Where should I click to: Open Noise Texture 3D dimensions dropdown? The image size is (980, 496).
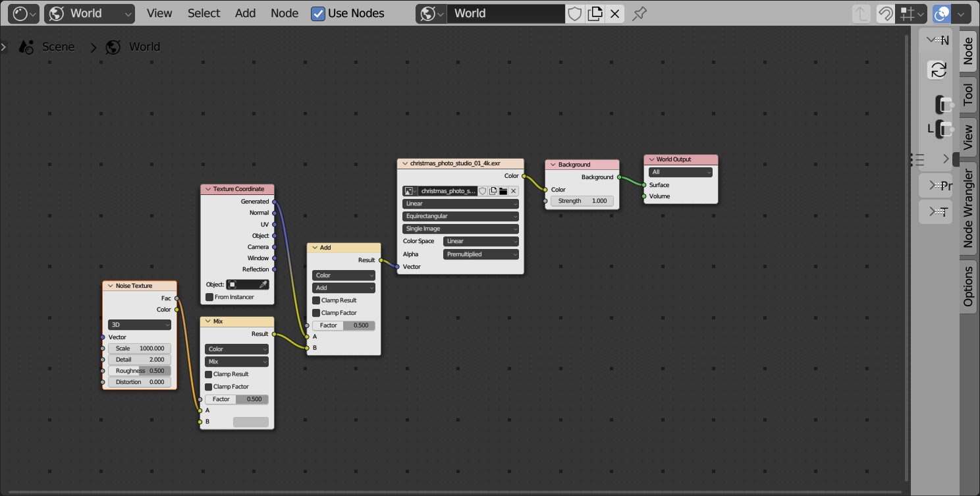[x=140, y=325]
